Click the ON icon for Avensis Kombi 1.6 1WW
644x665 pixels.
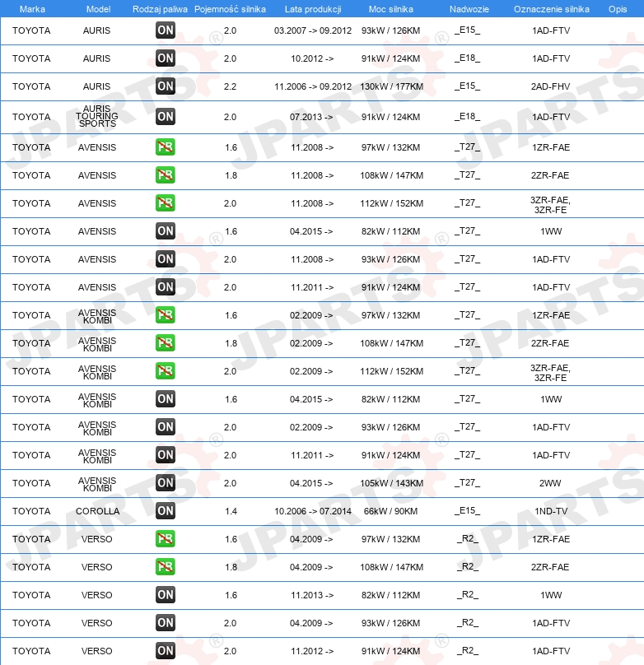click(x=166, y=399)
